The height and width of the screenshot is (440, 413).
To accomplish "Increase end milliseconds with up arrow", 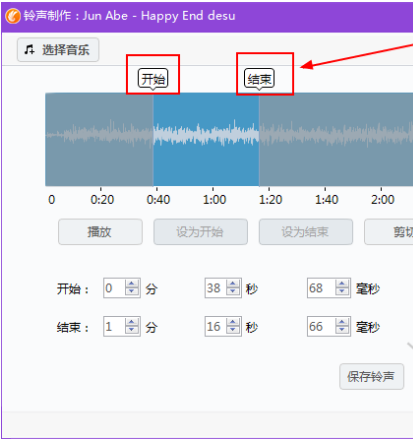I will (x=342, y=322).
